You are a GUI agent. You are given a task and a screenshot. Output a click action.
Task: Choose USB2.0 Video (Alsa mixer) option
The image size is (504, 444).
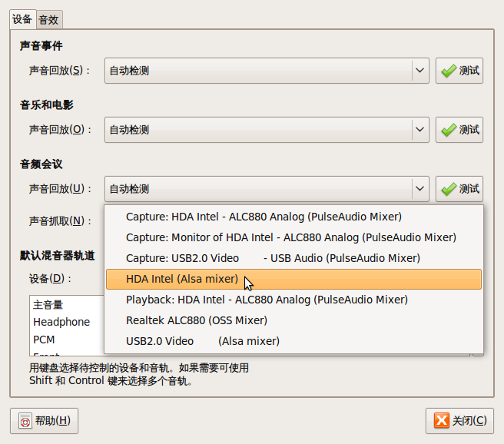pos(293,341)
